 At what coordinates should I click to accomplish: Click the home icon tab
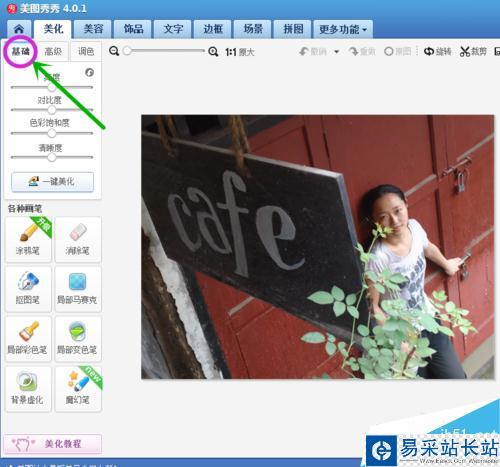click(19, 29)
